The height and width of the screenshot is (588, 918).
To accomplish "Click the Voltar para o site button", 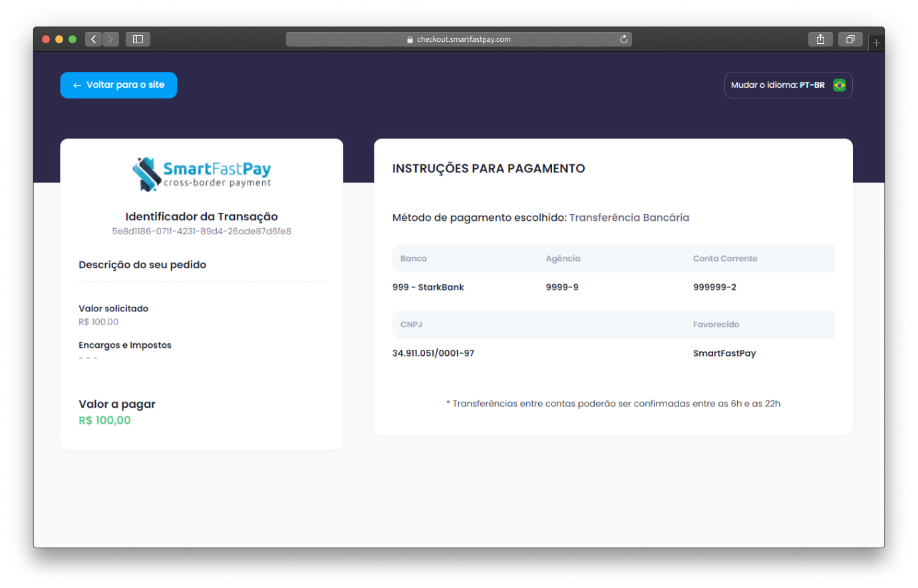I will pyautogui.click(x=118, y=85).
